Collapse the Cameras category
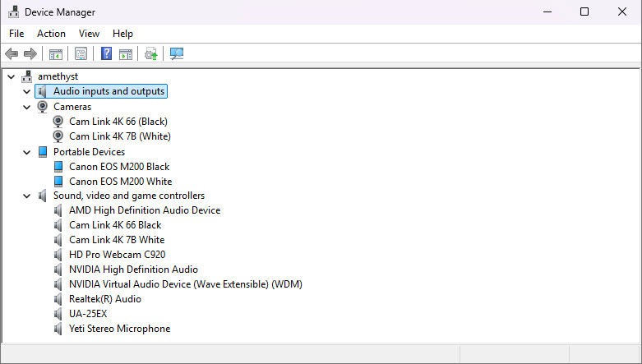Viewport: 642px width, 364px height. point(27,107)
